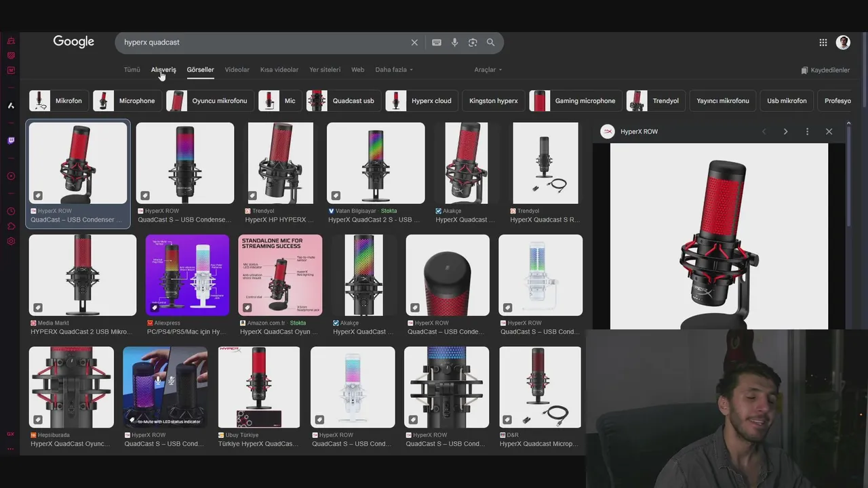The image size is (868, 488).
Task: Open the Aria AI sidebar icon
Action: (11, 105)
